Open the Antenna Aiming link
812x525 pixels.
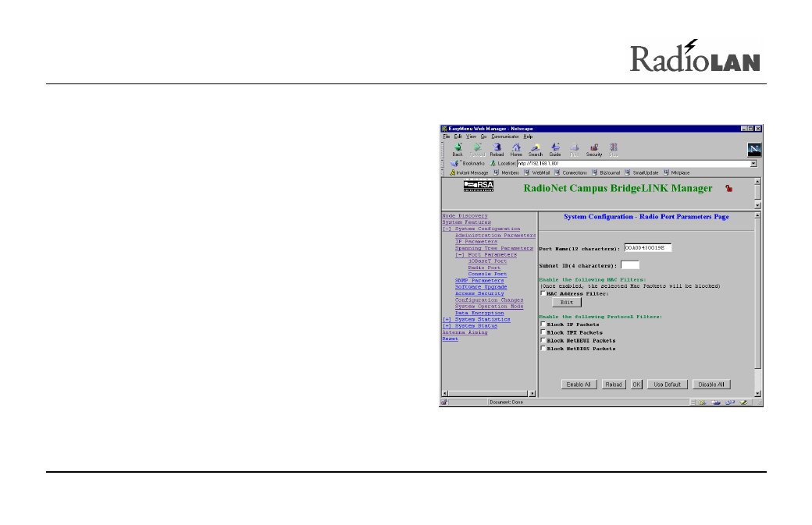(x=465, y=332)
